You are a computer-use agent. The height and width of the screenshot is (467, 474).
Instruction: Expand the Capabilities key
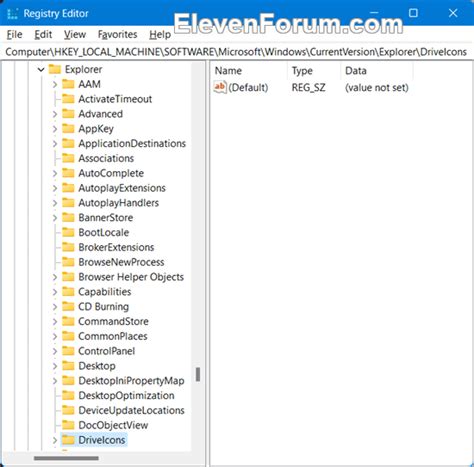55,292
